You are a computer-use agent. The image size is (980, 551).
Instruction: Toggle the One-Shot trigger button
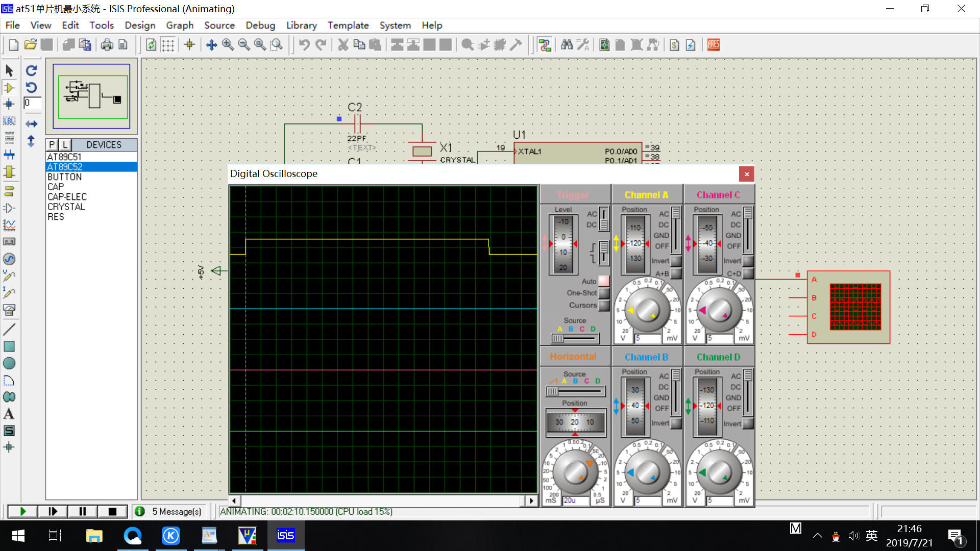pos(604,293)
